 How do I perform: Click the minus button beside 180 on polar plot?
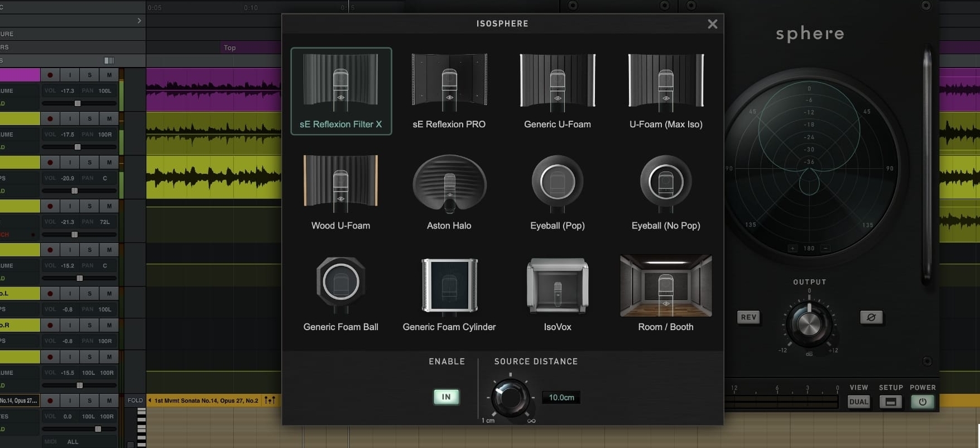click(825, 248)
